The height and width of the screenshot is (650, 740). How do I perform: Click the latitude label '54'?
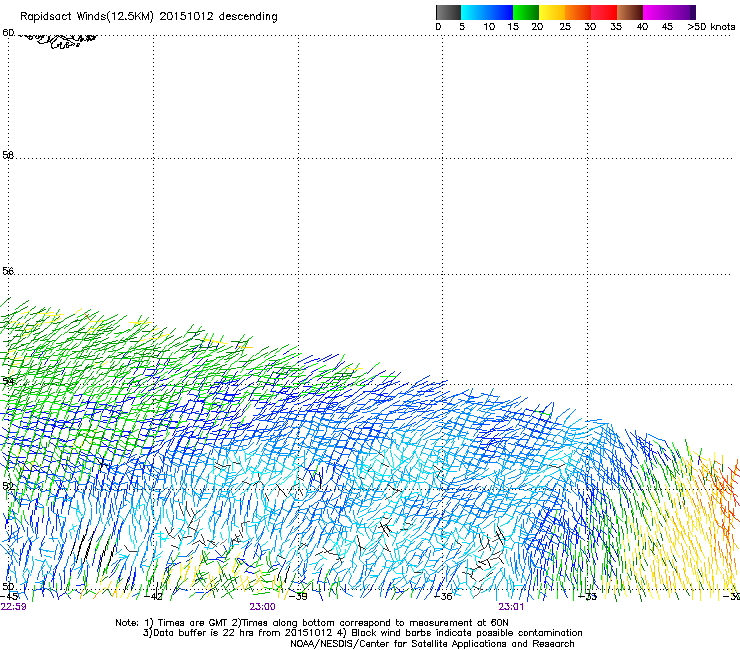(8, 381)
